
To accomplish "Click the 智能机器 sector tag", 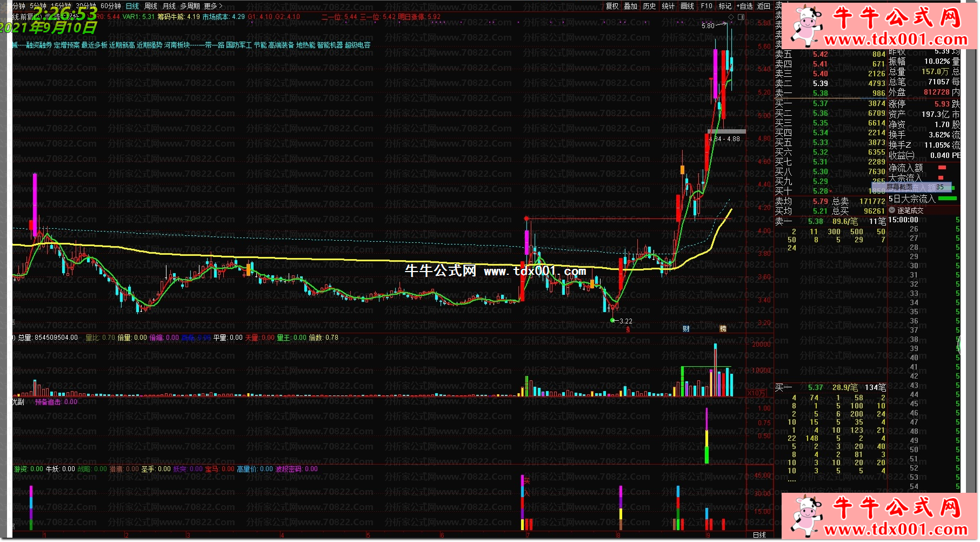I will tap(330, 45).
